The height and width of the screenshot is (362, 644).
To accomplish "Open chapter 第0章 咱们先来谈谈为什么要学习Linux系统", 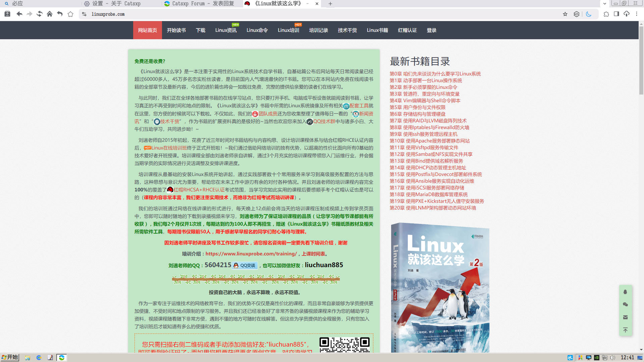I will click(435, 74).
